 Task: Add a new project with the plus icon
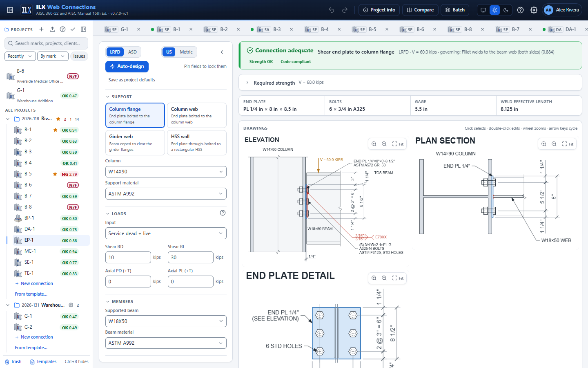[x=41, y=29]
